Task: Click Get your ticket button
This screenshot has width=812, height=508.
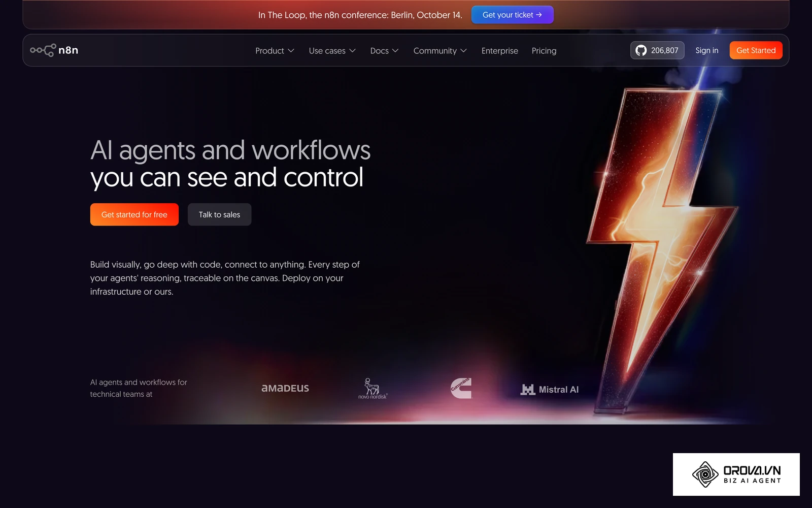Action: coord(513,15)
